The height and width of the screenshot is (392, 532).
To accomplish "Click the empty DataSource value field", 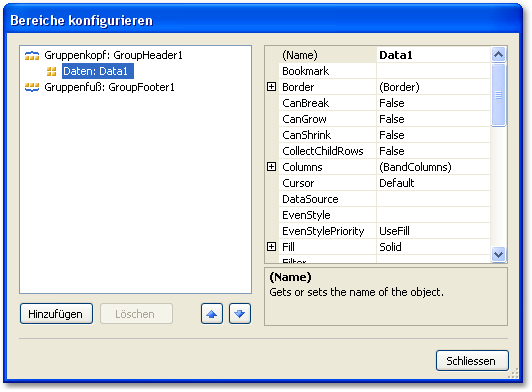I will click(433, 199).
